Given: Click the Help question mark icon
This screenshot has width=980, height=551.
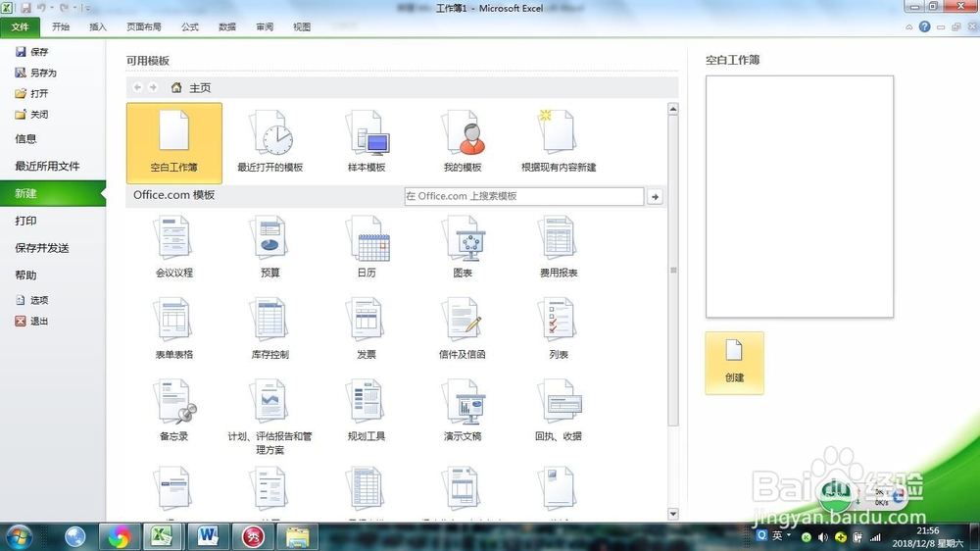Looking at the screenshot, I should click(x=924, y=26).
